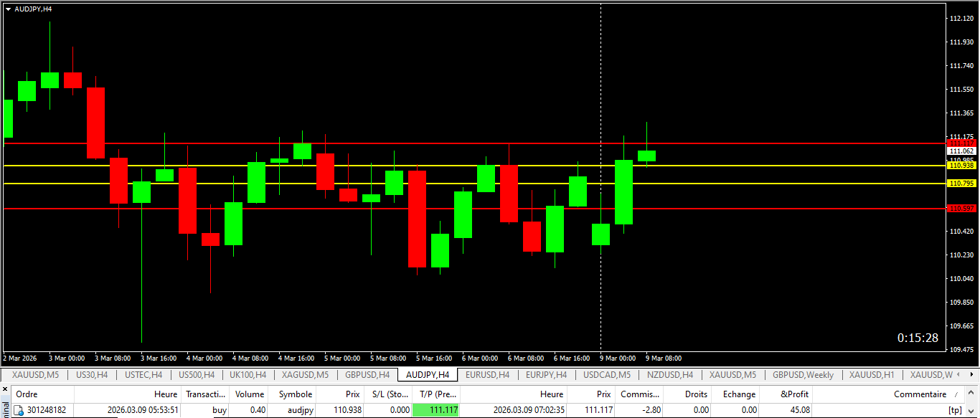Click the order icon beside 301248182
The image size is (980, 418).
(19, 410)
